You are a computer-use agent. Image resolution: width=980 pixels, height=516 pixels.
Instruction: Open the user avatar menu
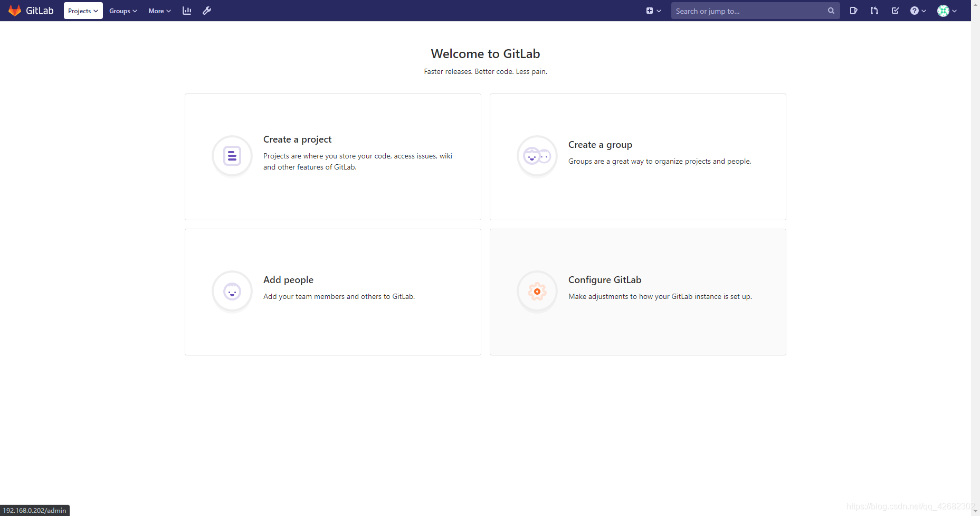click(947, 11)
